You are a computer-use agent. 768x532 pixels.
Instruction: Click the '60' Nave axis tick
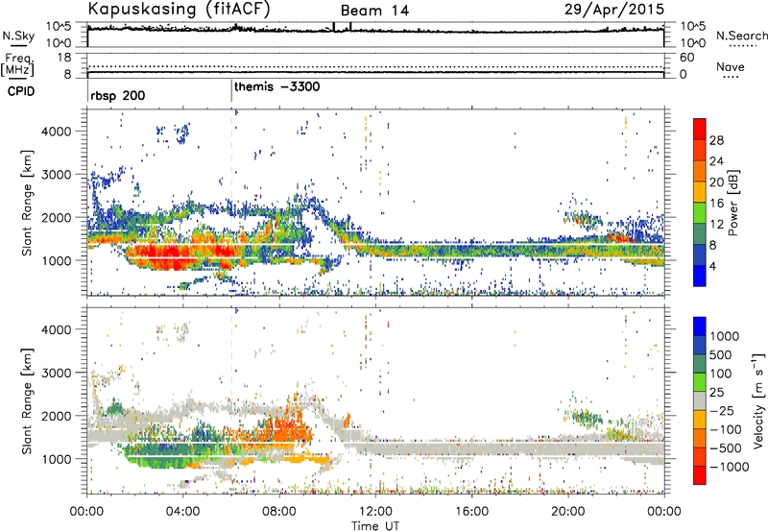(686, 58)
